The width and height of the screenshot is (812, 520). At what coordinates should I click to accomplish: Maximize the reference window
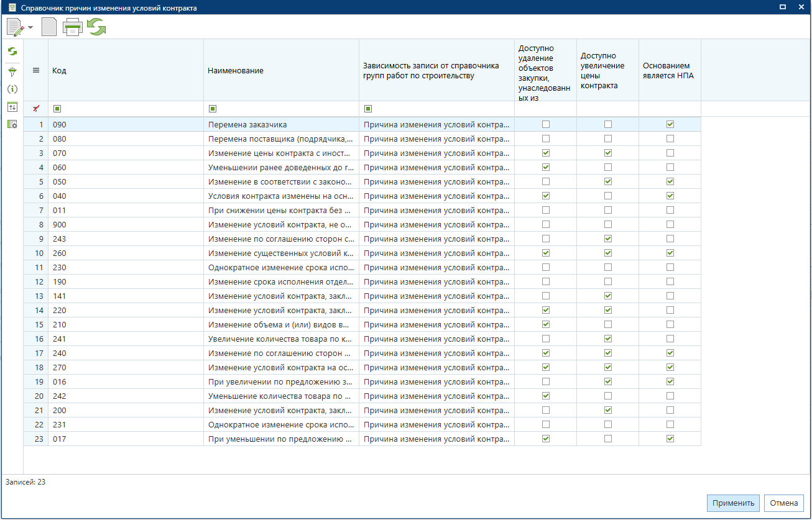coord(783,7)
